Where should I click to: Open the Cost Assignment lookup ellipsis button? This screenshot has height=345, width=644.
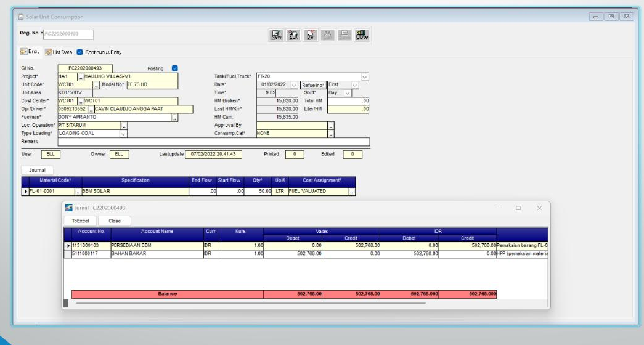351,192
